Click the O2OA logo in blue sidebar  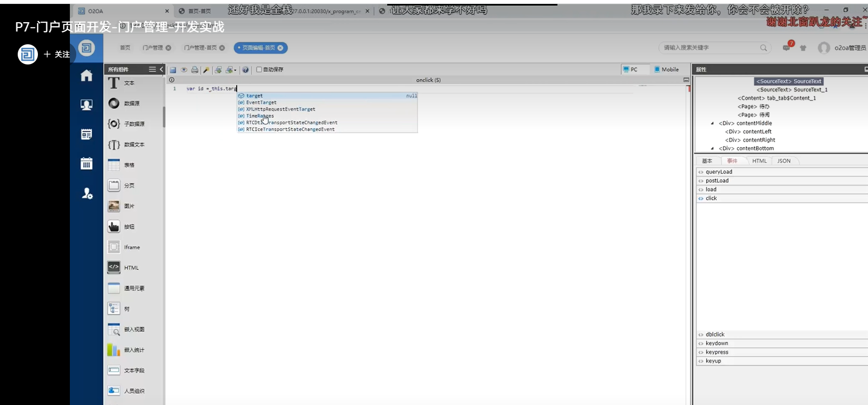pyautogui.click(x=87, y=48)
